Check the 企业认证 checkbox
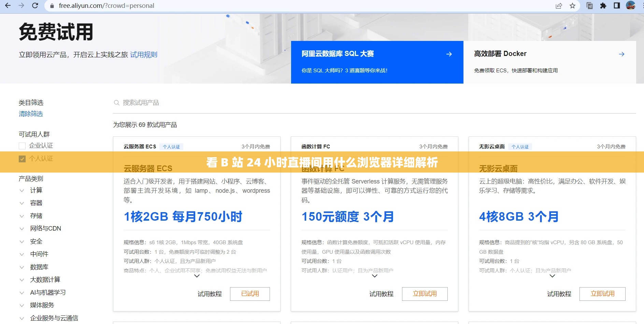This screenshot has height=324, width=644. (x=22, y=146)
